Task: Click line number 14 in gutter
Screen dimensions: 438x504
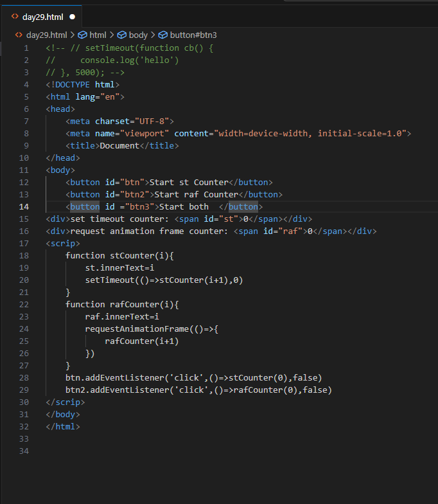Action: [x=24, y=207]
